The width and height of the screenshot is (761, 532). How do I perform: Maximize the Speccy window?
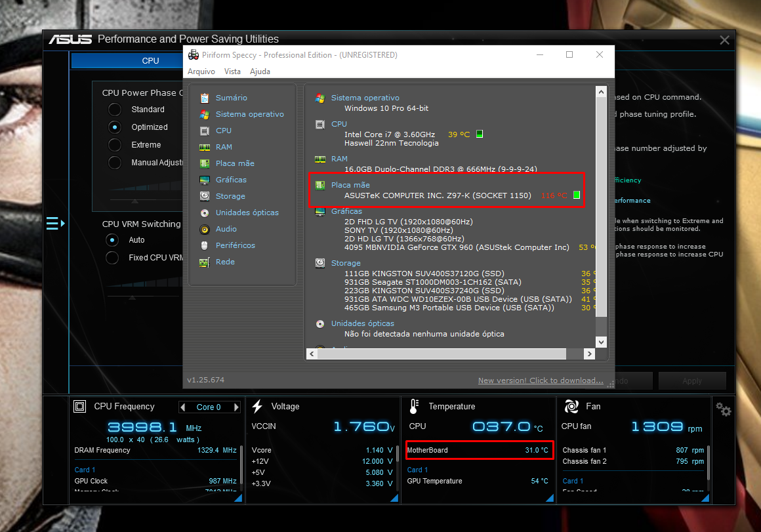(569, 55)
